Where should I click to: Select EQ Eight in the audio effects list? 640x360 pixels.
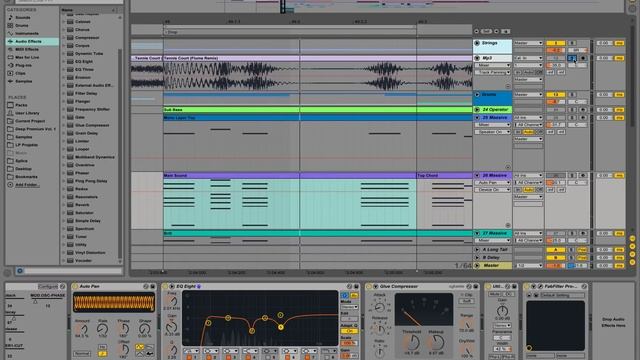pyautogui.click(x=84, y=61)
